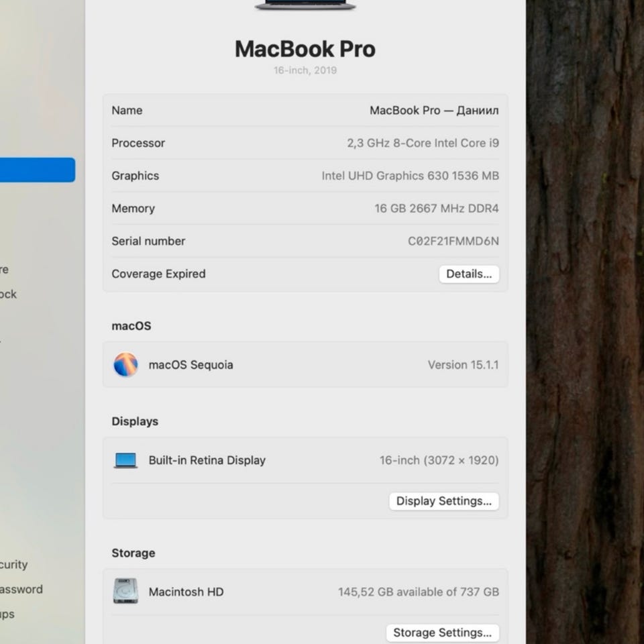Click '16-inch (3072 × 1920)' resolution text
644x644 pixels.
click(x=439, y=460)
